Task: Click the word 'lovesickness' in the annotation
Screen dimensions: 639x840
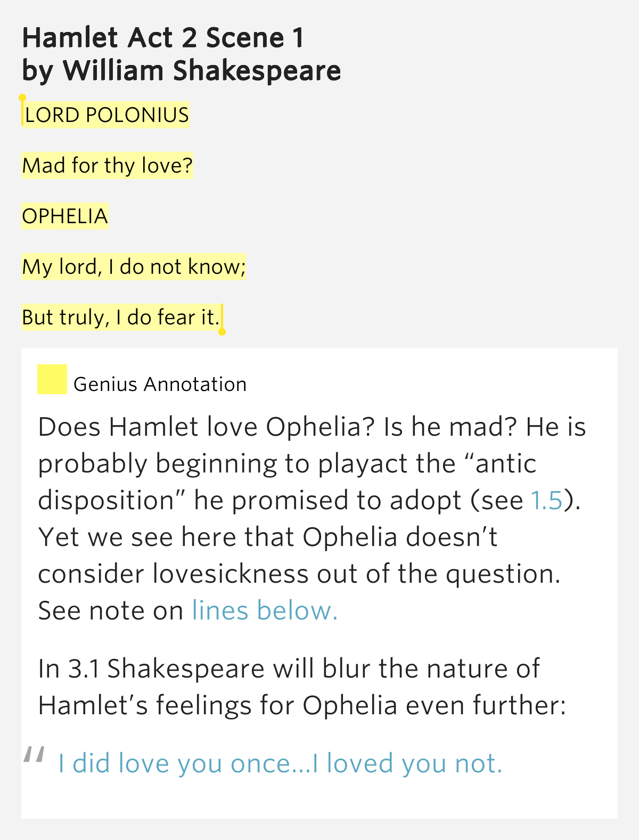Action: click(231, 574)
